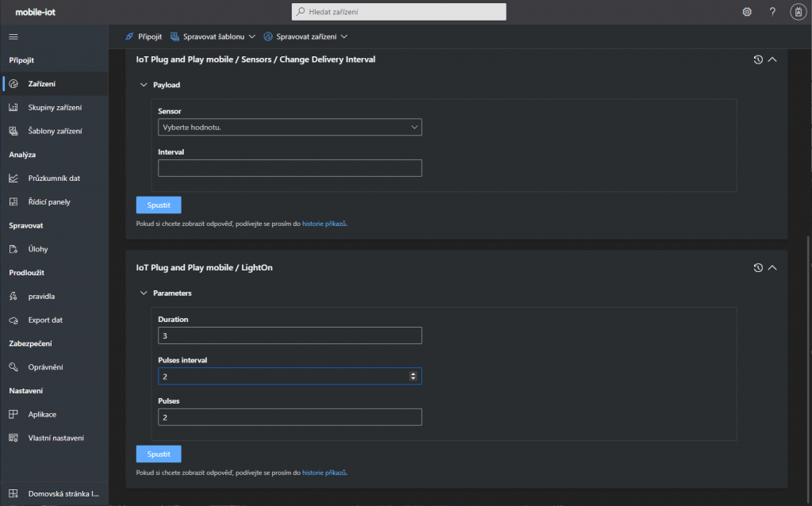
Task: Click Spustit button under LightOn parameters
Action: [159, 454]
